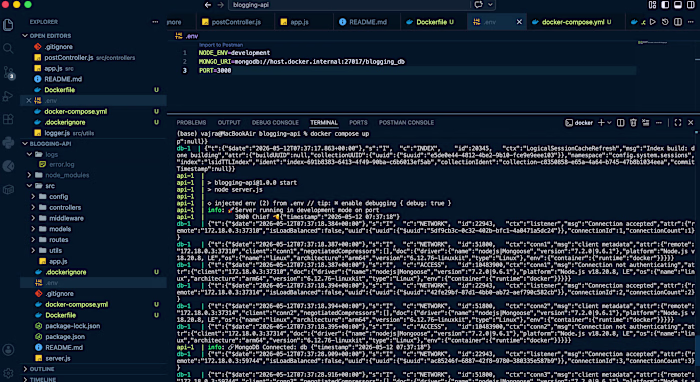Expand the middleware folder
This screenshot has height=382, width=700.
point(93,218)
